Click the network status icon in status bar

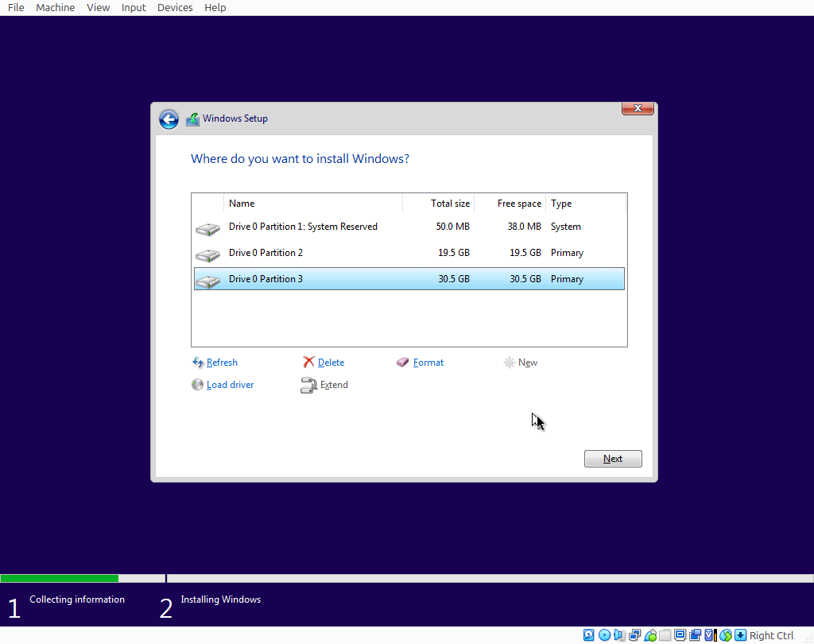(x=635, y=635)
